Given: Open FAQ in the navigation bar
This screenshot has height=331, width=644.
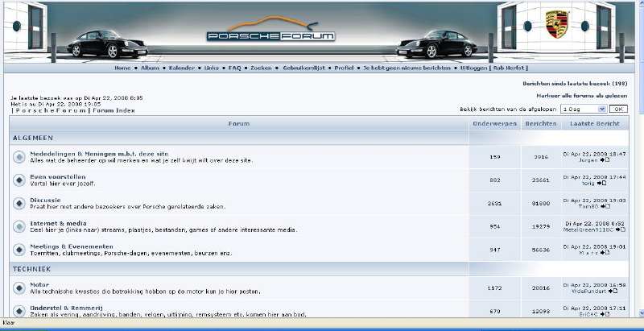Looking at the screenshot, I should (x=234, y=68).
